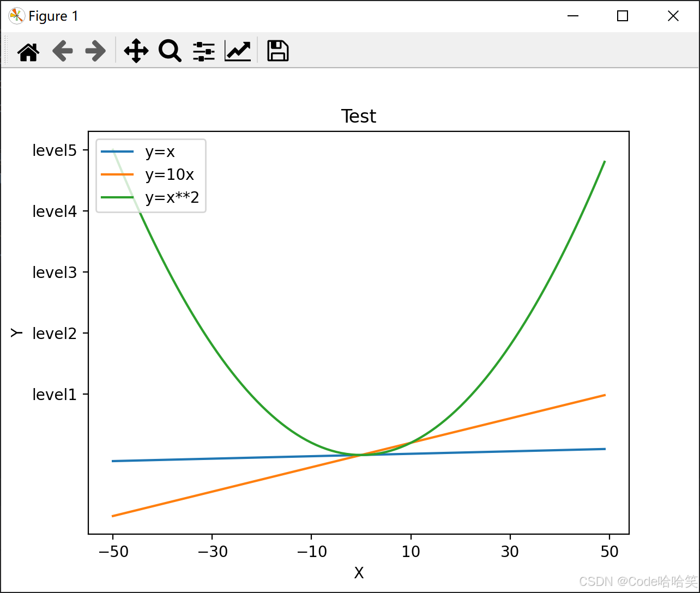Click the x-axis tick label "50"

(610, 552)
